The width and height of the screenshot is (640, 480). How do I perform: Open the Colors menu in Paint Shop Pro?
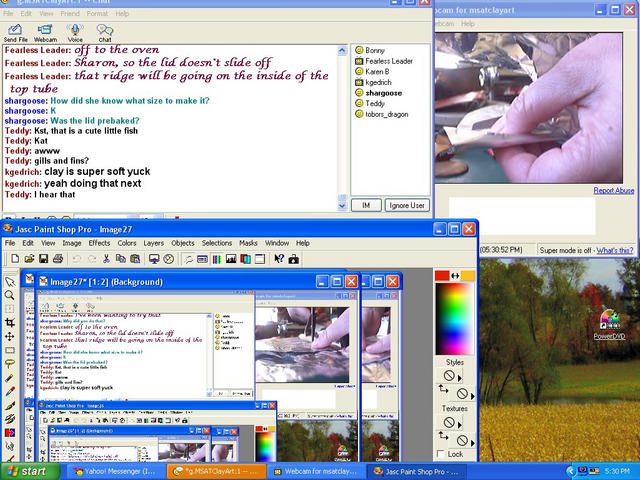127,243
